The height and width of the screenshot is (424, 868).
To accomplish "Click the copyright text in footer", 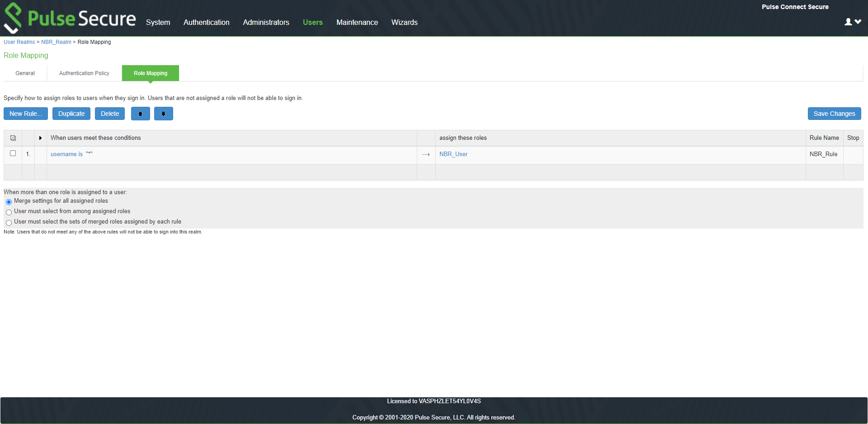I will click(434, 418).
